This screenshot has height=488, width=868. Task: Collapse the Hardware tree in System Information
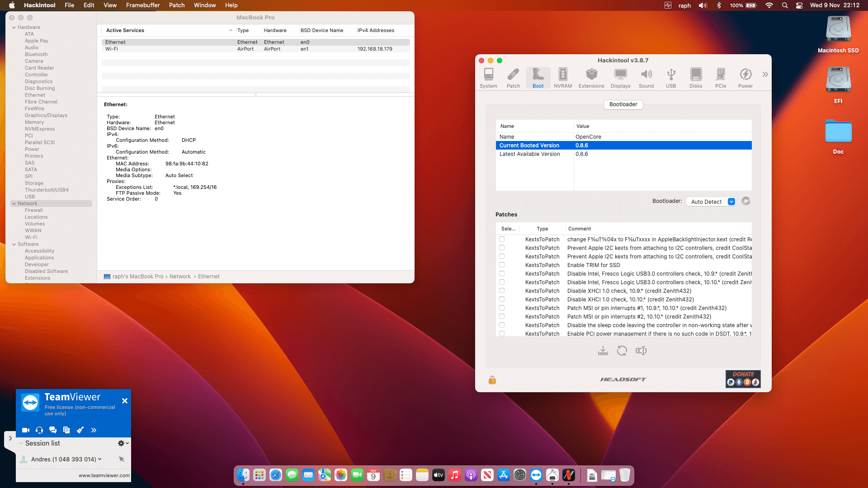tap(14, 28)
